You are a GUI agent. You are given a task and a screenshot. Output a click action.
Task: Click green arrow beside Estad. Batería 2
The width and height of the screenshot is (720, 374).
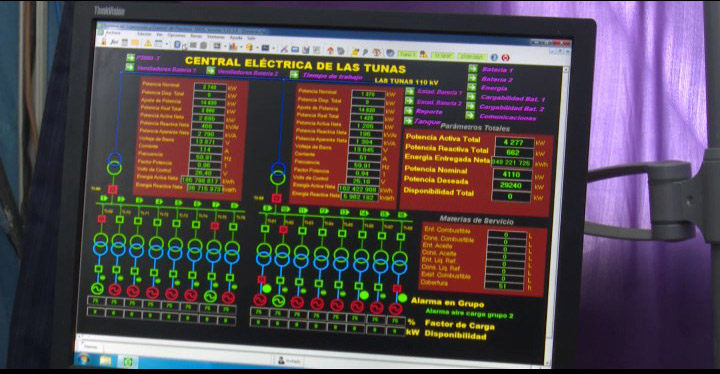[409, 101]
